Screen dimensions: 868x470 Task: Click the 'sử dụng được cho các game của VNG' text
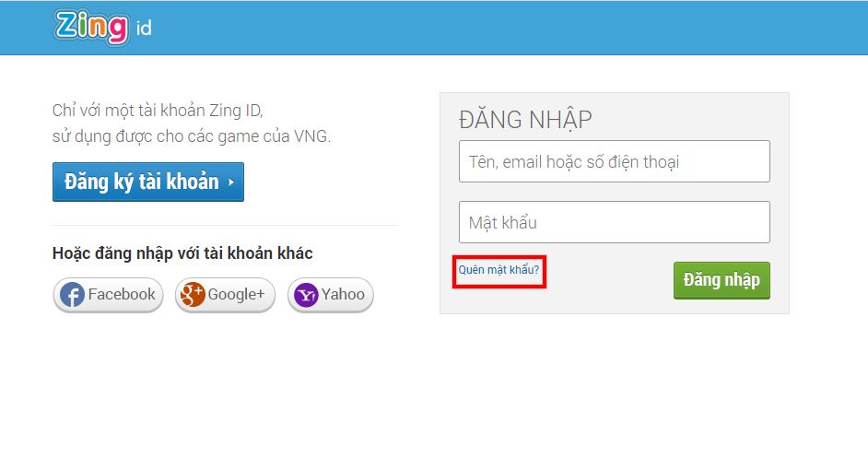192,136
